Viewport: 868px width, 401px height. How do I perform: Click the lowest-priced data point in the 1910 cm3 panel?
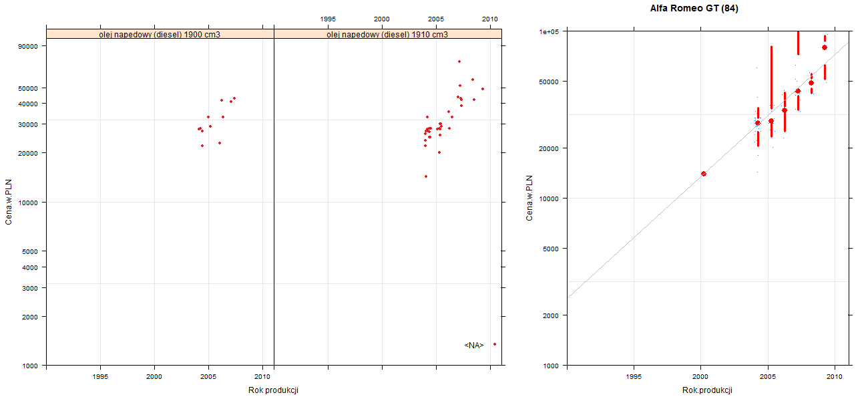click(x=426, y=176)
